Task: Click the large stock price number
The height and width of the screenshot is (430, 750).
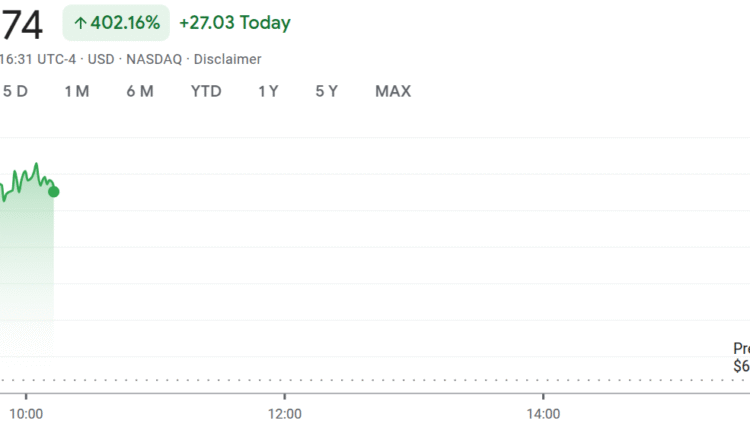Action: click(x=22, y=22)
